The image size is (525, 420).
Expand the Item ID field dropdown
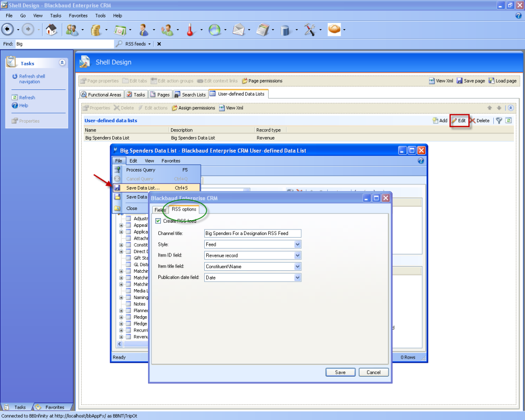point(298,255)
